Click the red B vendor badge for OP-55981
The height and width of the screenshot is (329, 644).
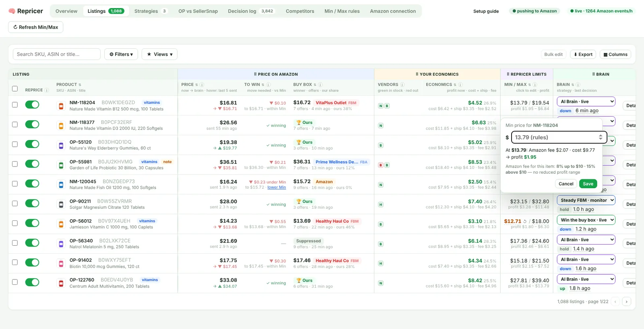tap(380, 165)
